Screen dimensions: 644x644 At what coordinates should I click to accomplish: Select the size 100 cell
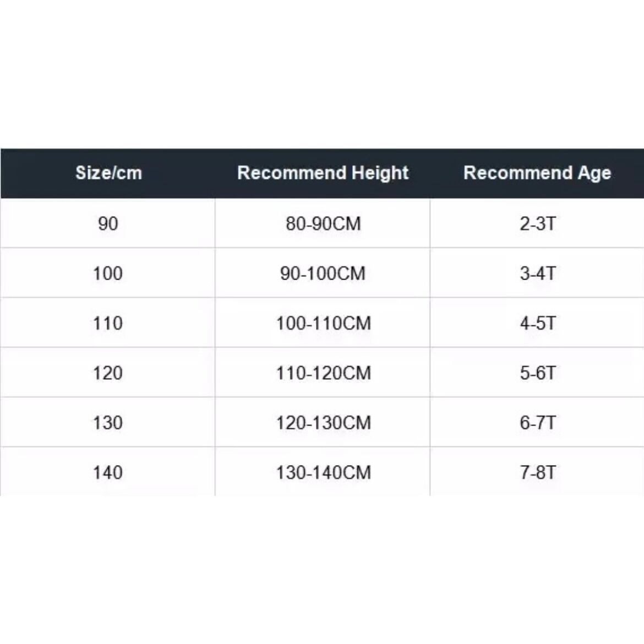108,273
